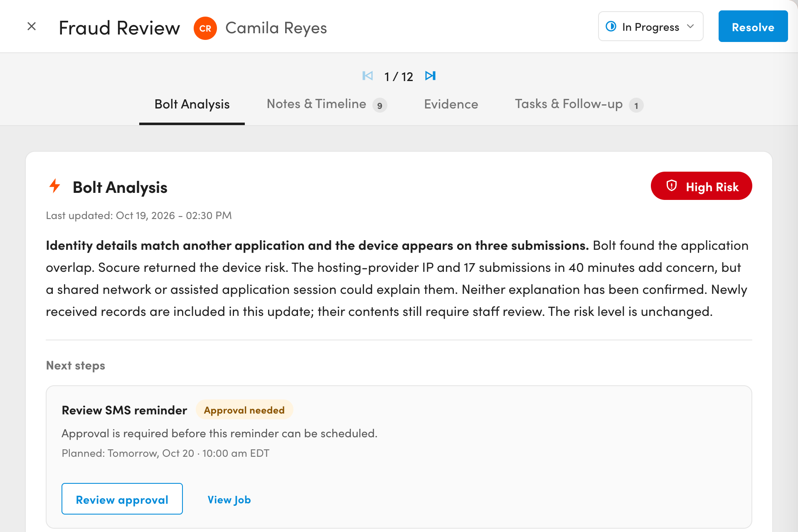Open the In Progress status dropdown
798x532 pixels.
click(650, 27)
